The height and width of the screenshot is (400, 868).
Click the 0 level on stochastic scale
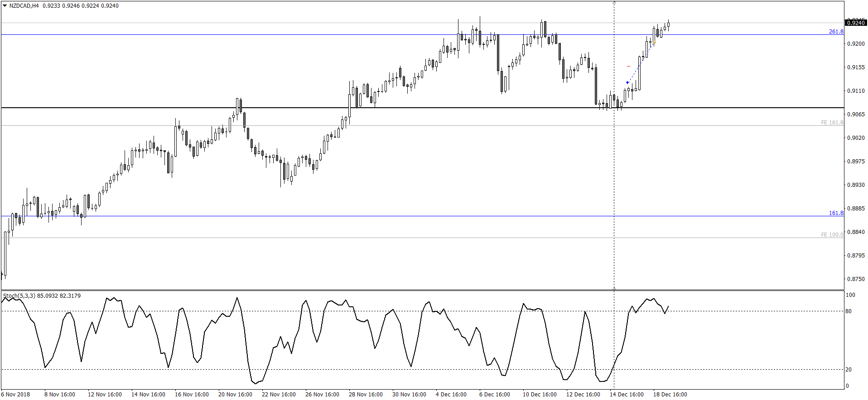[x=847, y=386]
